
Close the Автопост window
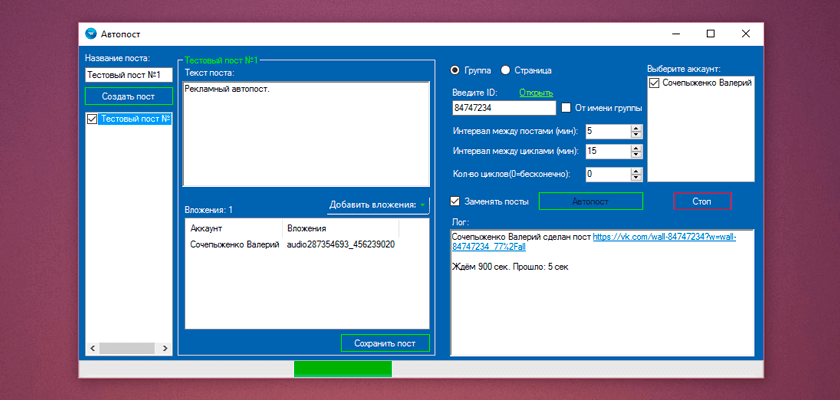746,34
